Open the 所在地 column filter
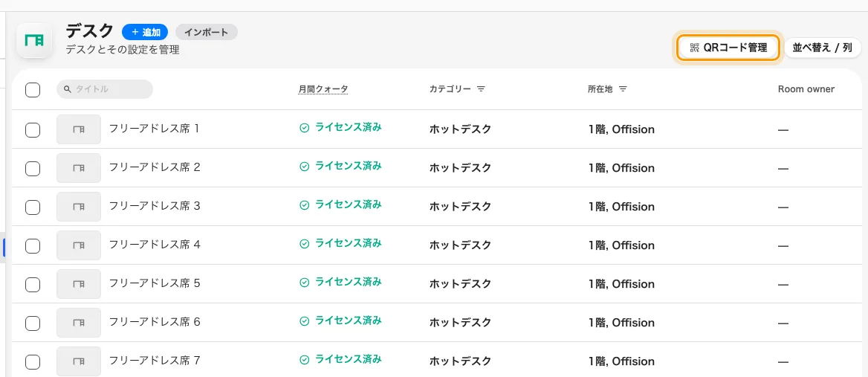The height and width of the screenshot is (377, 868). (623, 89)
